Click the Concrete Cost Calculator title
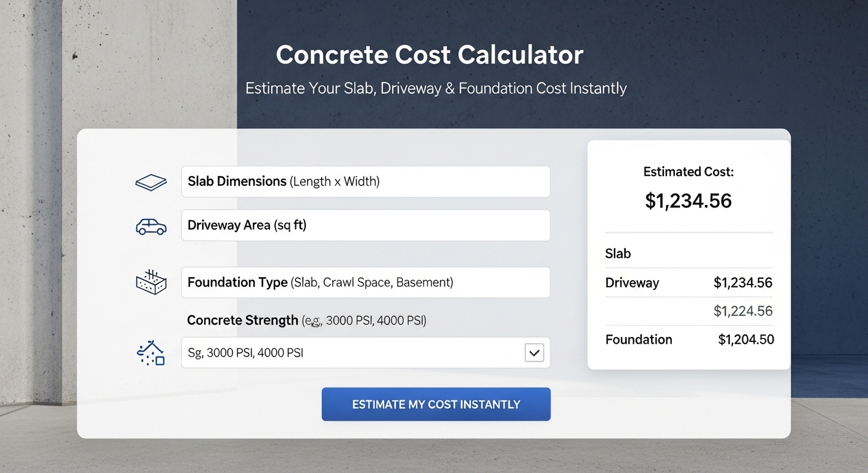The height and width of the screenshot is (473, 868). coord(430,55)
